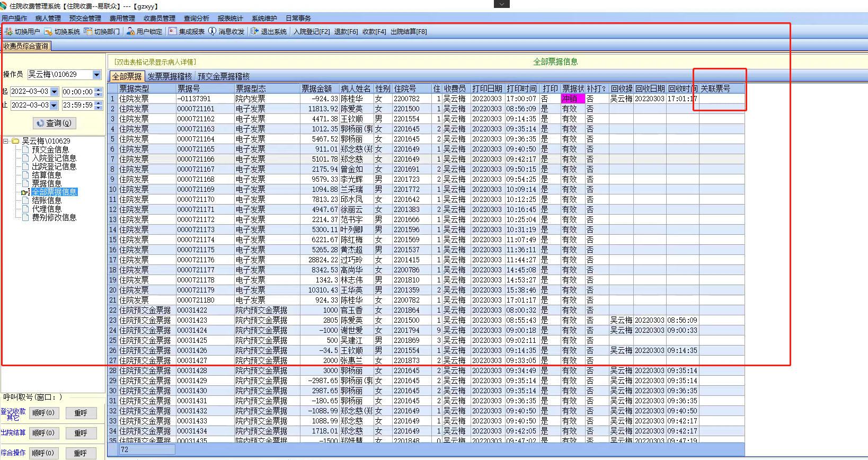Click the magenta 冲销 status cell
The height and width of the screenshot is (460, 868).
(573, 99)
